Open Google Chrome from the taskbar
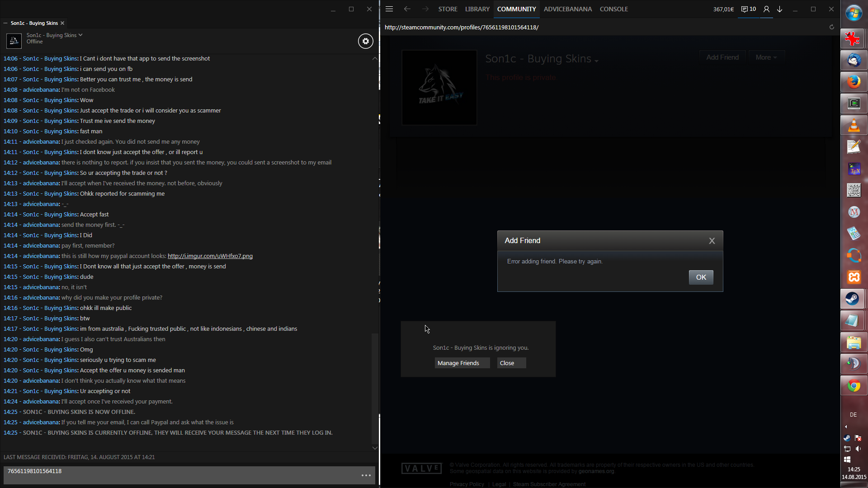 pos(854,386)
